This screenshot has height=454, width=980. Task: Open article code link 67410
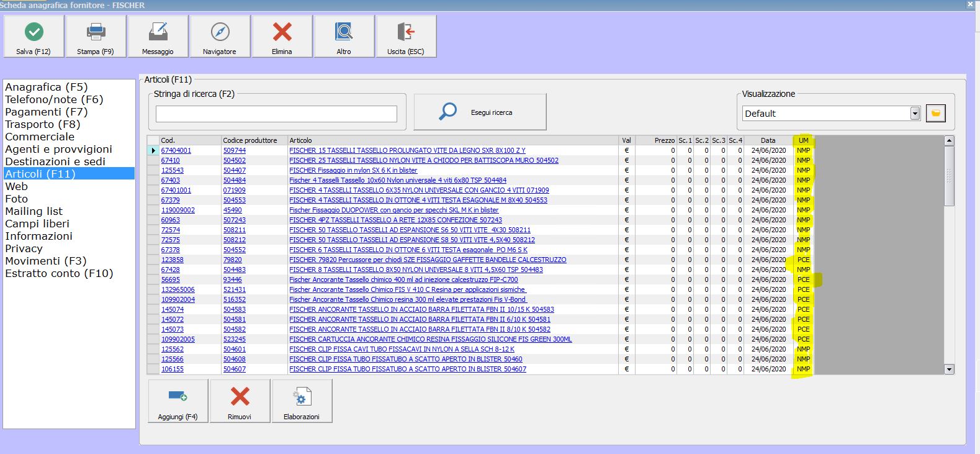171,160
